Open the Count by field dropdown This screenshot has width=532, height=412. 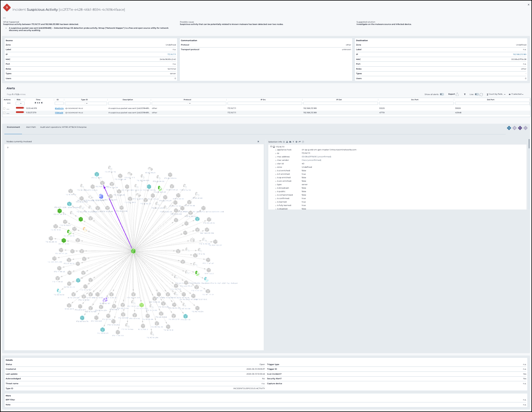click(496, 94)
